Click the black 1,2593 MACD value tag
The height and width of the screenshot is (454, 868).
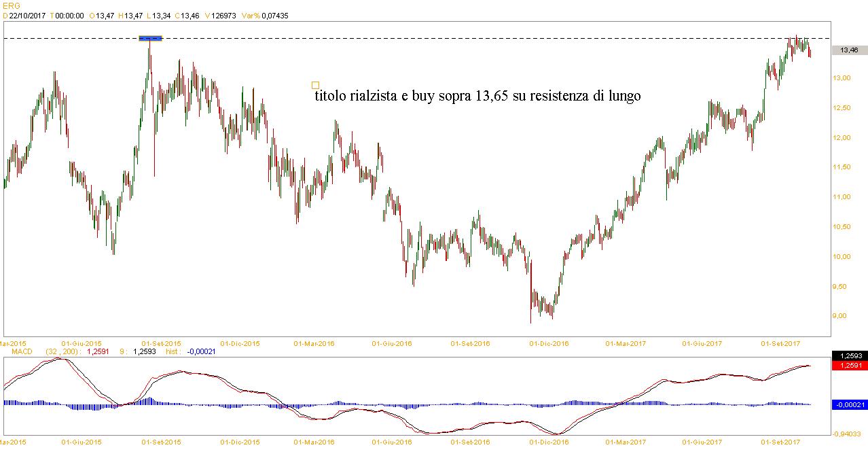click(849, 356)
